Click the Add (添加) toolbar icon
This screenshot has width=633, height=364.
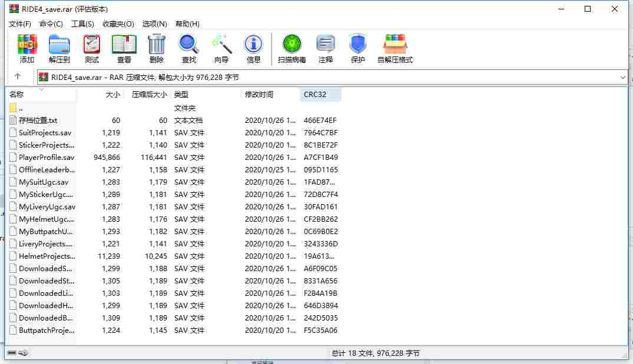[27, 48]
